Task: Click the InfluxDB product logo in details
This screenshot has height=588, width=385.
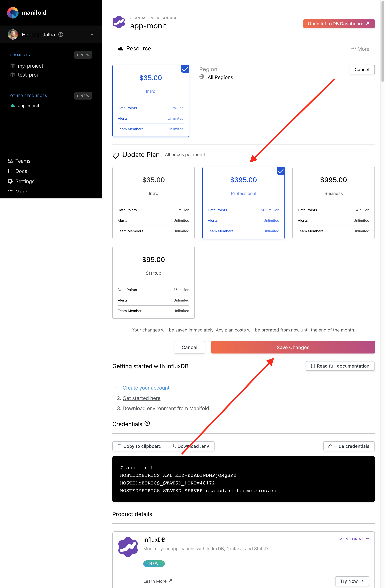Action: pos(128,547)
